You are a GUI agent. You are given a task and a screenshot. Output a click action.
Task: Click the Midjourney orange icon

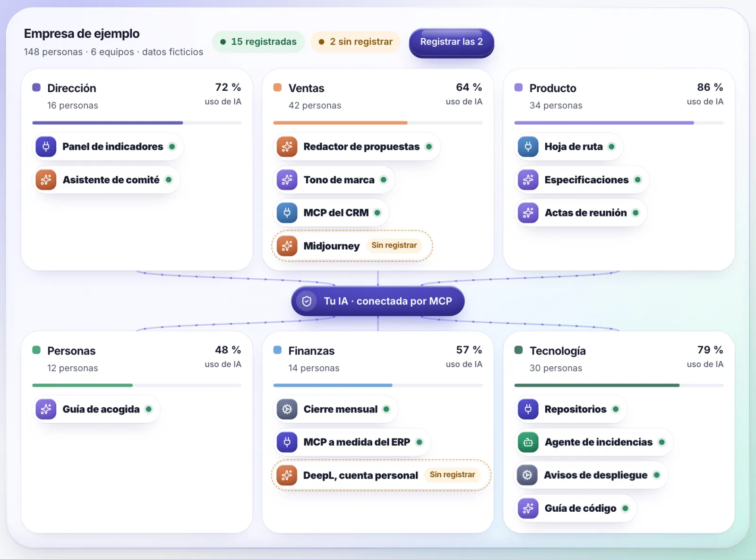click(287, 246)
